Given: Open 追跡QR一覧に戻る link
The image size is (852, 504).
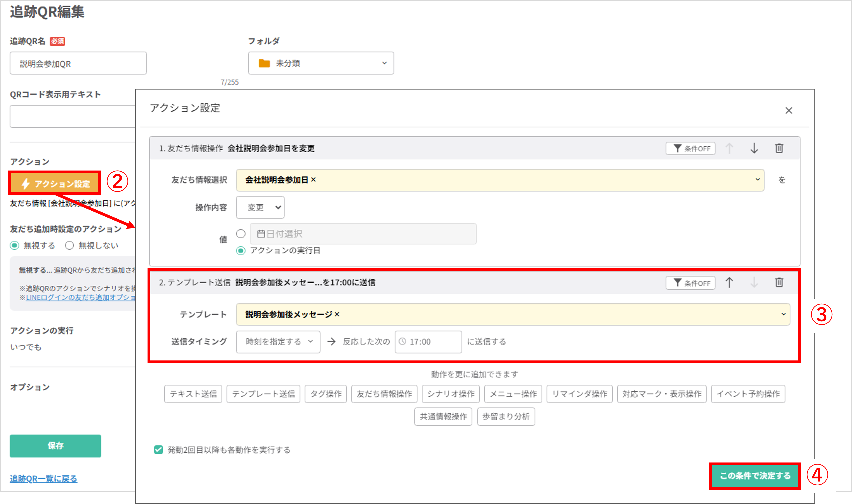Looking at the screenshot, I should point(44,478).
